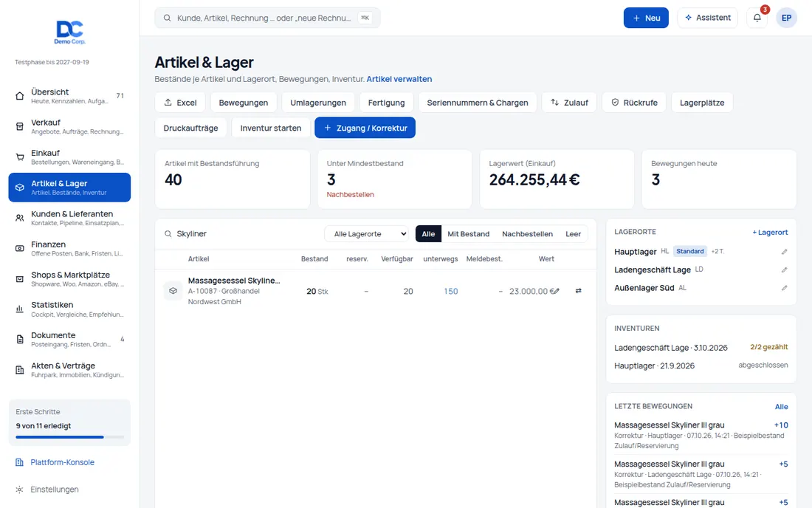The height and width of the screenshot is (508, 812).
Task: Open Statistiken in sidebar
Action: click(69, 309)
